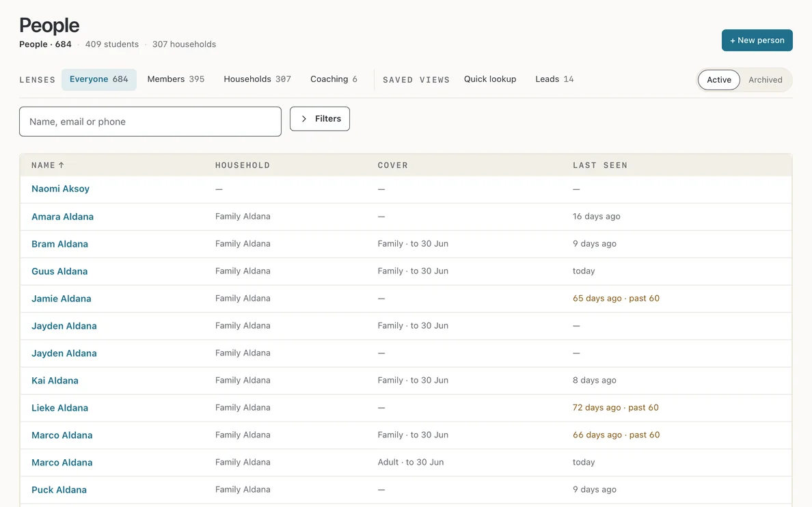Open Lieke Aldana's profile
The height and width of the screenshot is (507, 812).
point(59,408)
